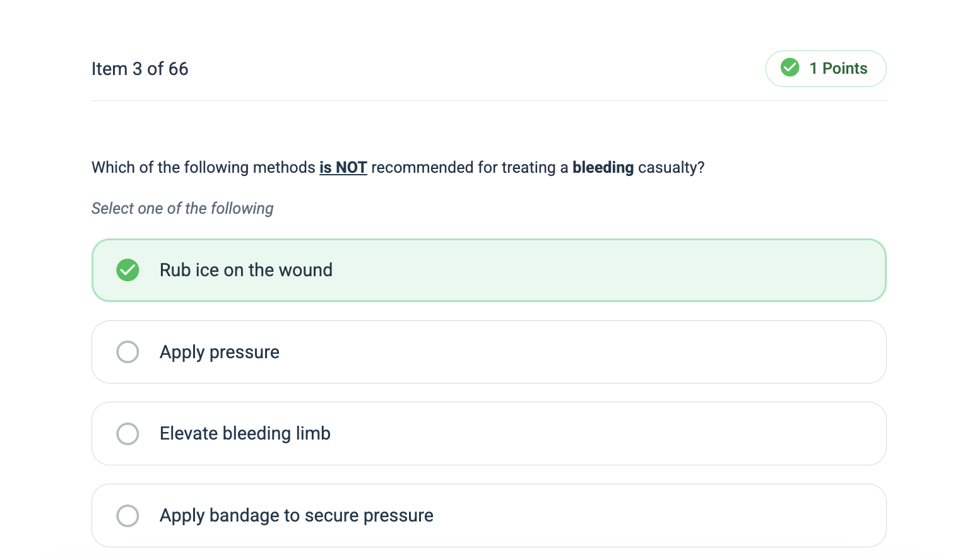The width and height of the screenshot is (977, 560).
Task: Click the "Rub ice on the wound" label
Action: click(246, 270)
